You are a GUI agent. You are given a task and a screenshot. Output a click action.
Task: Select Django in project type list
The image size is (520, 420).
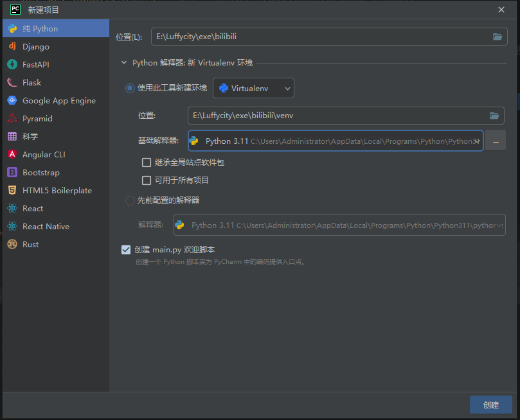(56, 46)
